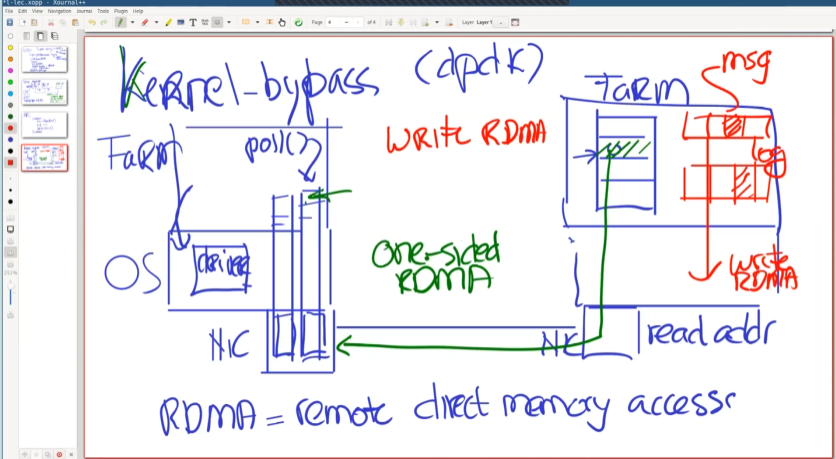Click the green refresh toolbar icon
This screenshot has width=836, height=459.
(x=298, y=22)
